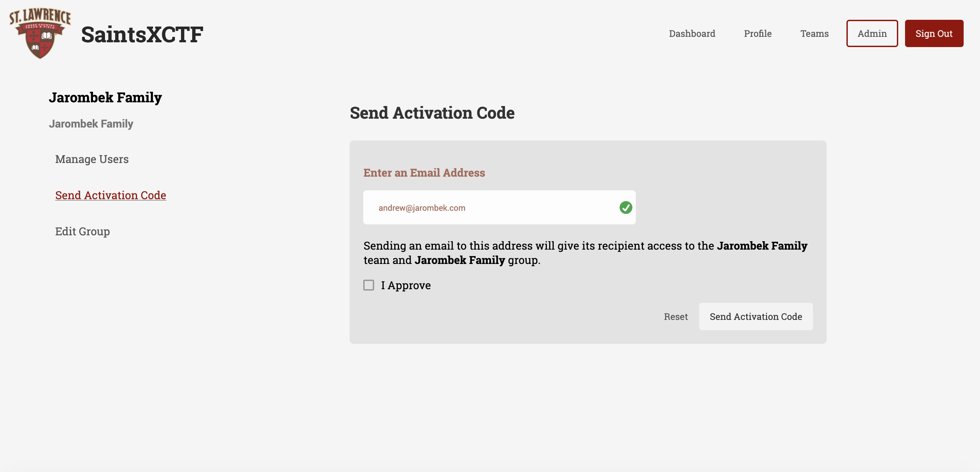This screenshot has height=472, width=980.
Task: Switch to the Edit Group section
Action: coord(82,232)
